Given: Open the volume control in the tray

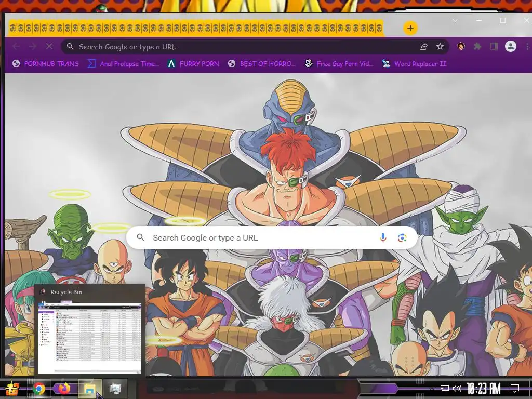Looking at the screenshot, I should point(457,389).
